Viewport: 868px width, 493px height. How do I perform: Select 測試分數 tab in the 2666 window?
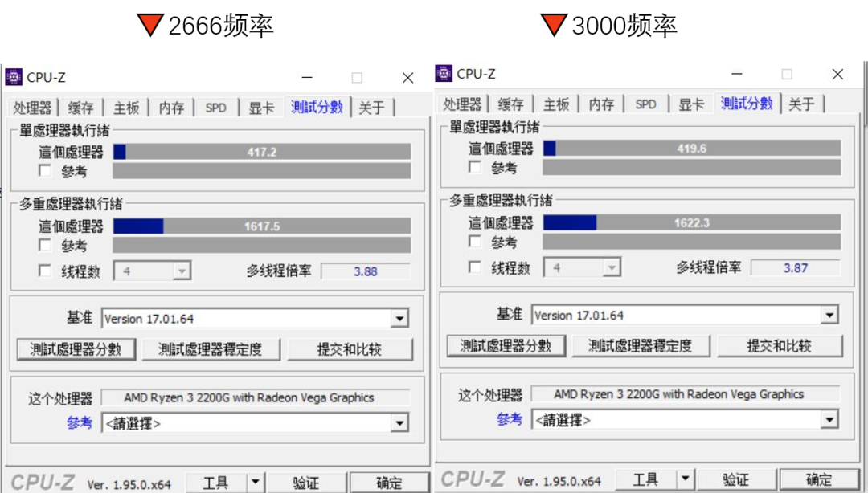317,106
